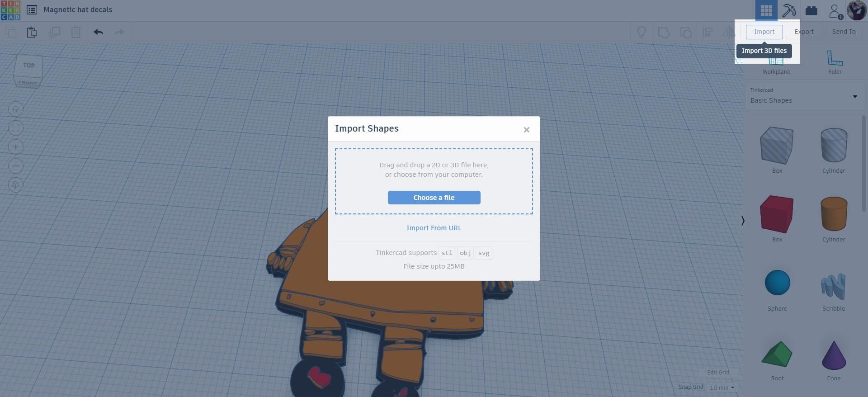
Task: Click the 'svg' format tag
Action: [484, 253]
